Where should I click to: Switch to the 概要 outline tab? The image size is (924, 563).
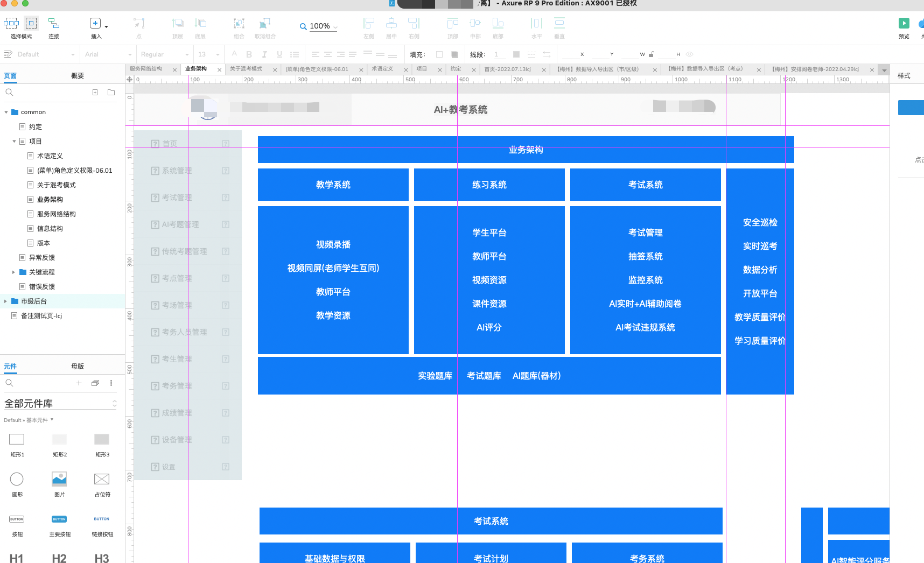[78, 76]
